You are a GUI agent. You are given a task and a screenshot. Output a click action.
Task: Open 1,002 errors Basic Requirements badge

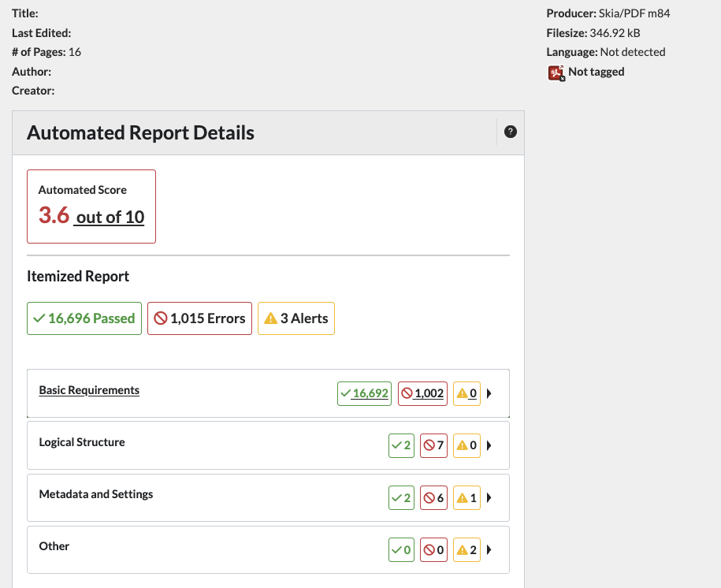[x=422, y=393]
